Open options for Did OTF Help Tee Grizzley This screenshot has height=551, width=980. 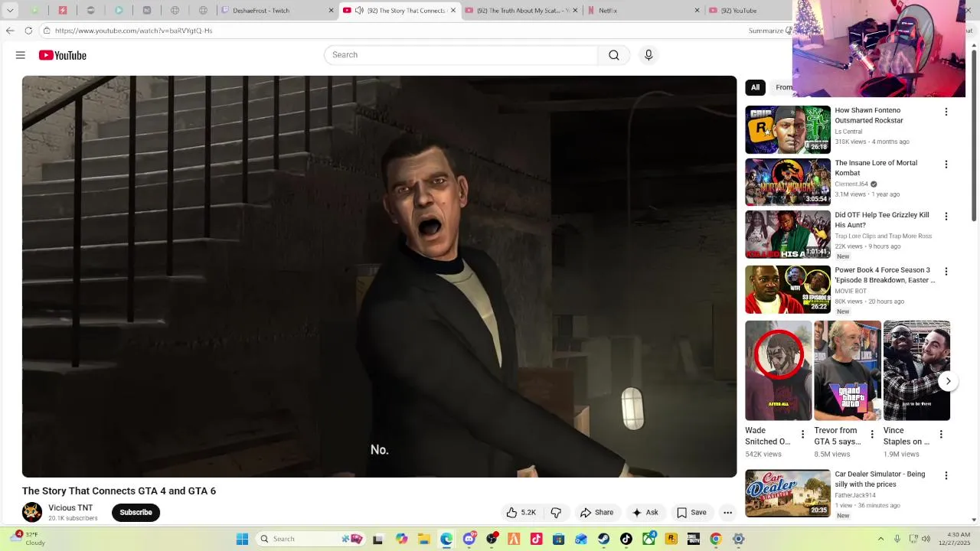(x=946, y=217)
